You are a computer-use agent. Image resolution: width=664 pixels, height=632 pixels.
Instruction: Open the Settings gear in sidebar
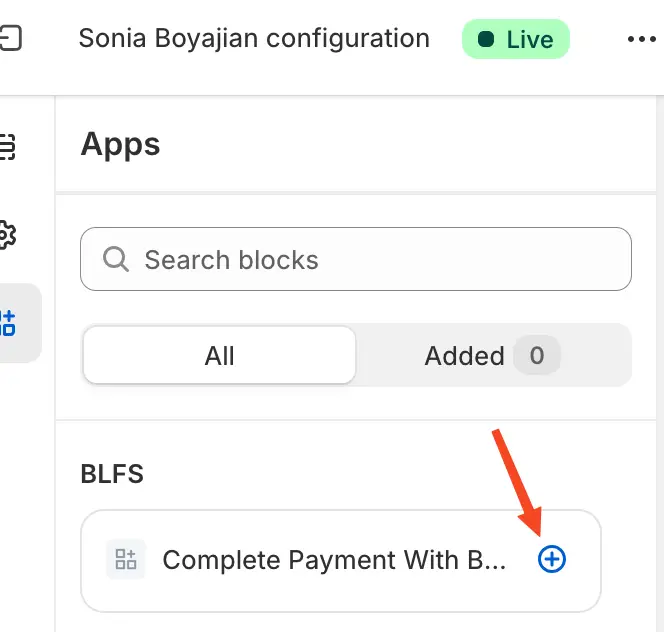coord(7,235)
